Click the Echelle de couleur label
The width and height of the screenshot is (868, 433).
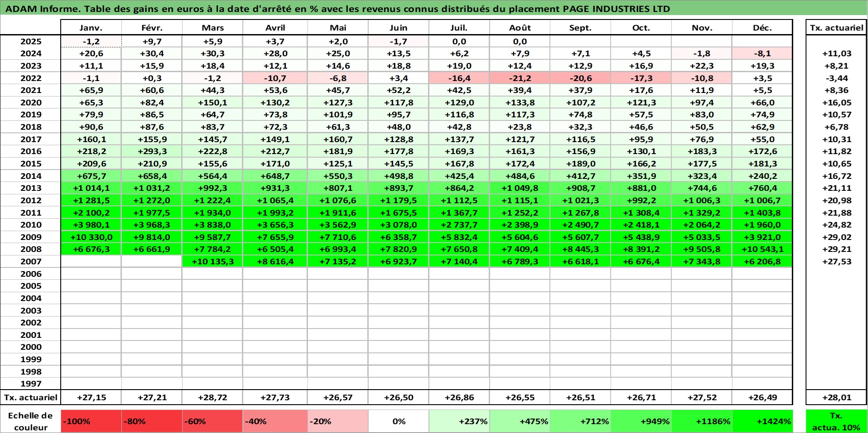click(31, 421)
